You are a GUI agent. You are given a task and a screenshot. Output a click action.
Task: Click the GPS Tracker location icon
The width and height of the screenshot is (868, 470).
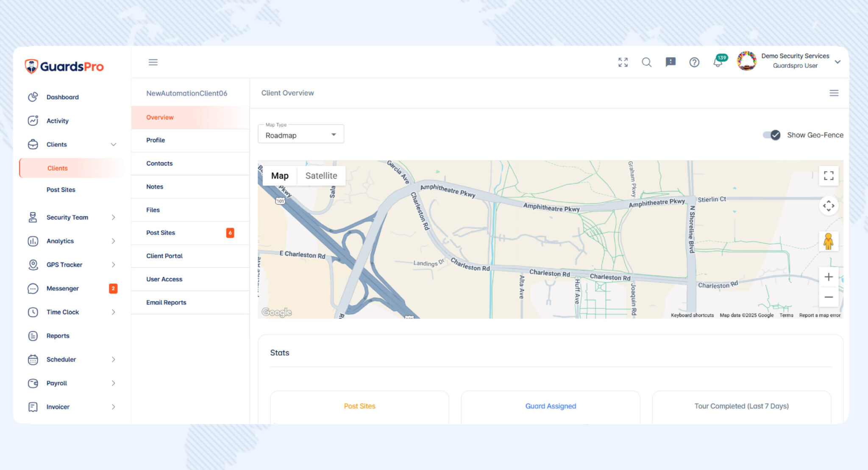point(33,265)
